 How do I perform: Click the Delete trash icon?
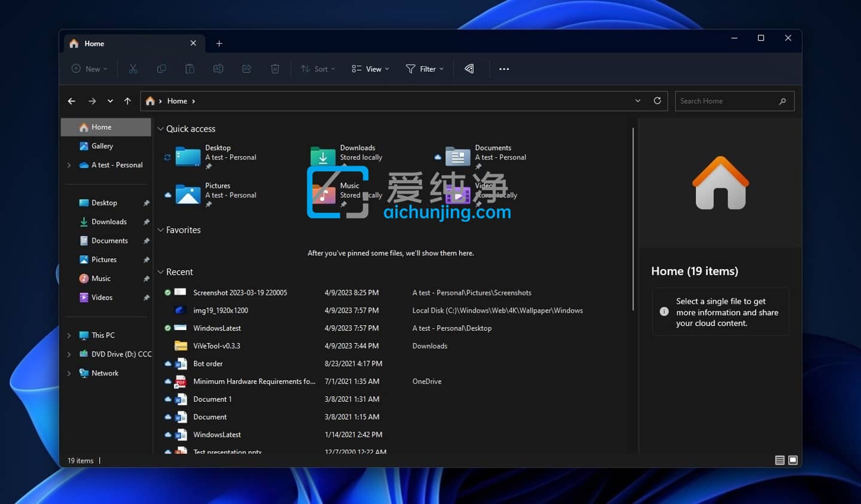(x=275, y=69)
